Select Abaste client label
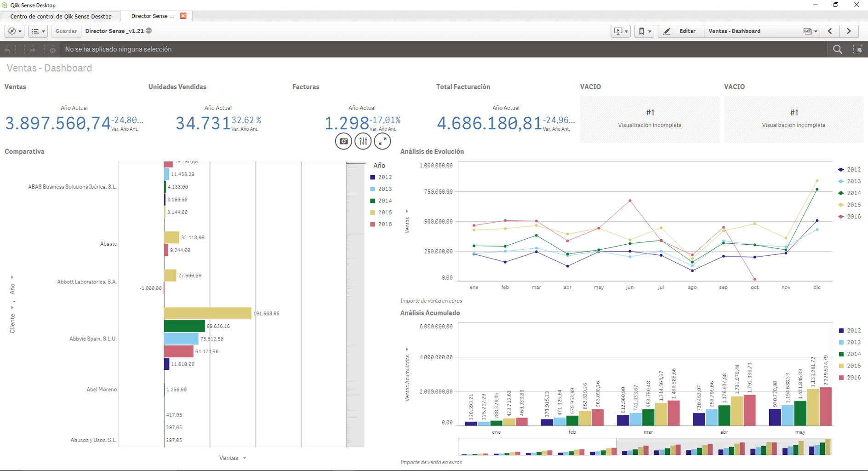Screen dimensions: 868x471 pyautogui.click(x=108, y=244)
